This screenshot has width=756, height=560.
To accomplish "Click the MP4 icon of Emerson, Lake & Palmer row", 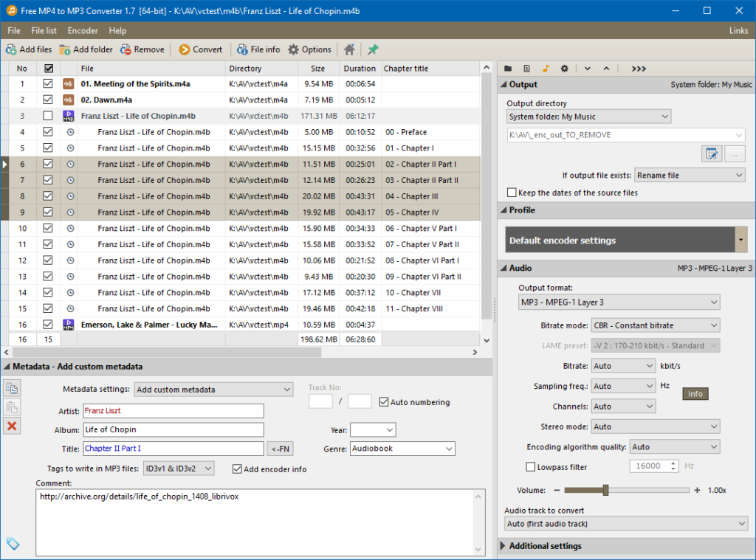I will [69, 325].
